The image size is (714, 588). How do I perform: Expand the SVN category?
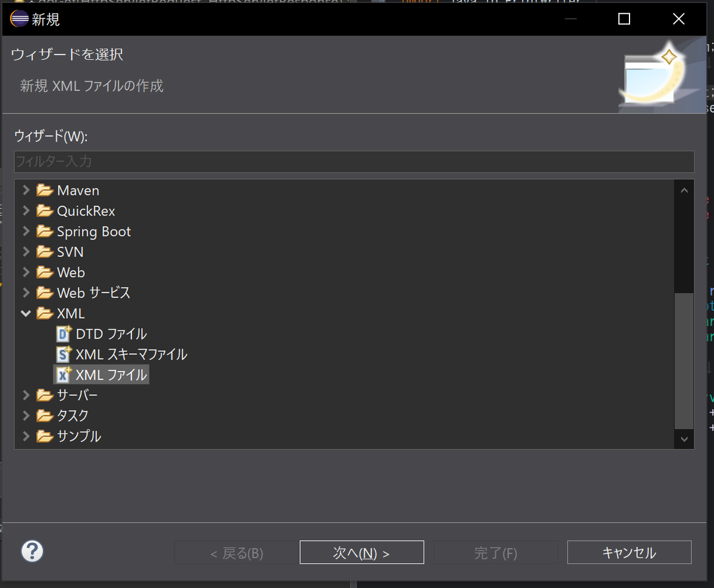[x=26, y=252]
